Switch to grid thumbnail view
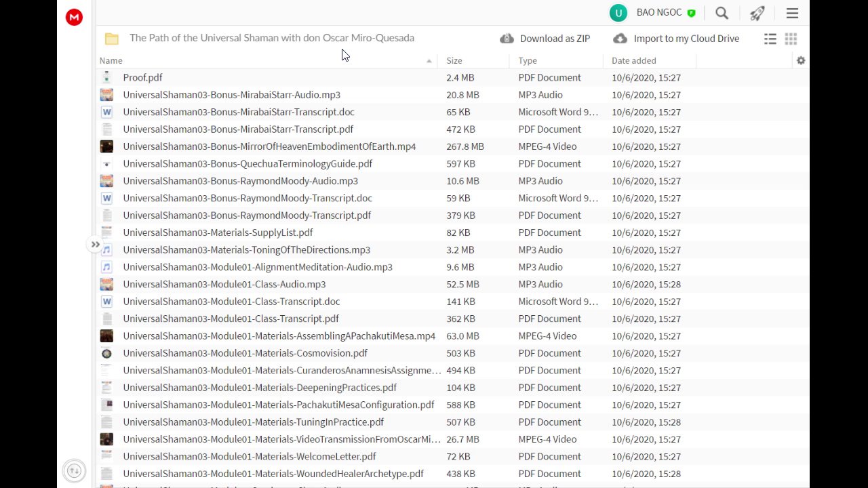This screenshot has height=488, width=868. [791, 39]
